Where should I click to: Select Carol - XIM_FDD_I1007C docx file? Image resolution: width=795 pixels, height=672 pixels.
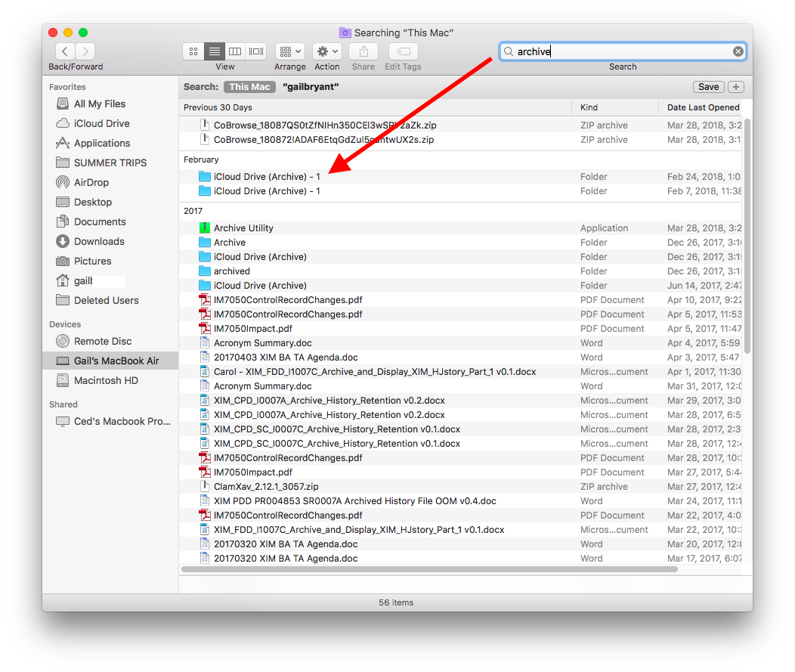[460, 372]
